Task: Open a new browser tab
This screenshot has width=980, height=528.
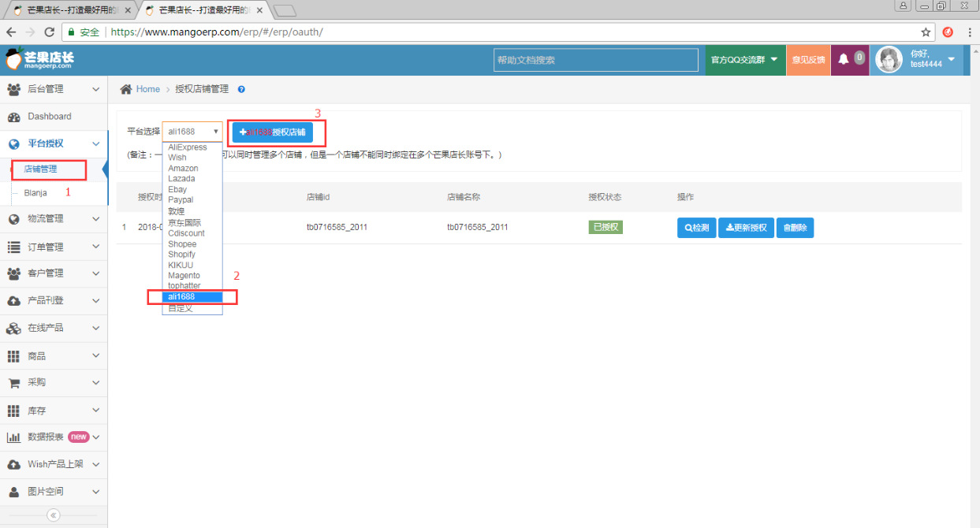Action: tap(284, 11)
